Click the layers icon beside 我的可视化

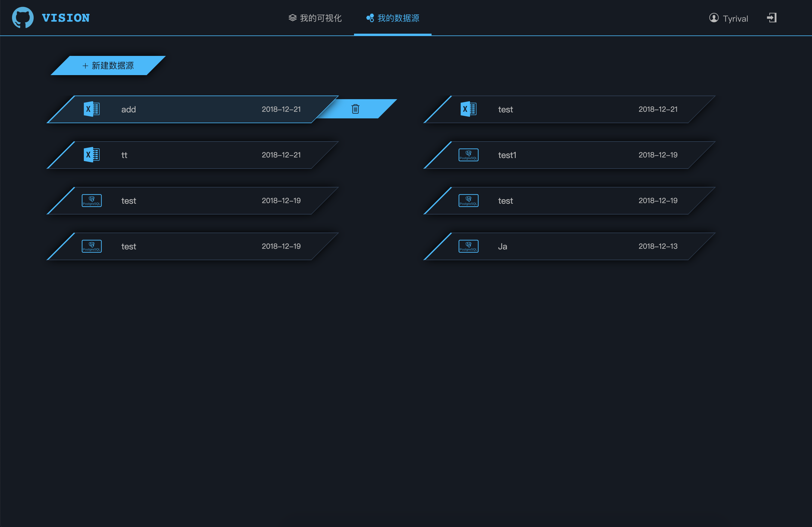pos(292,18)
